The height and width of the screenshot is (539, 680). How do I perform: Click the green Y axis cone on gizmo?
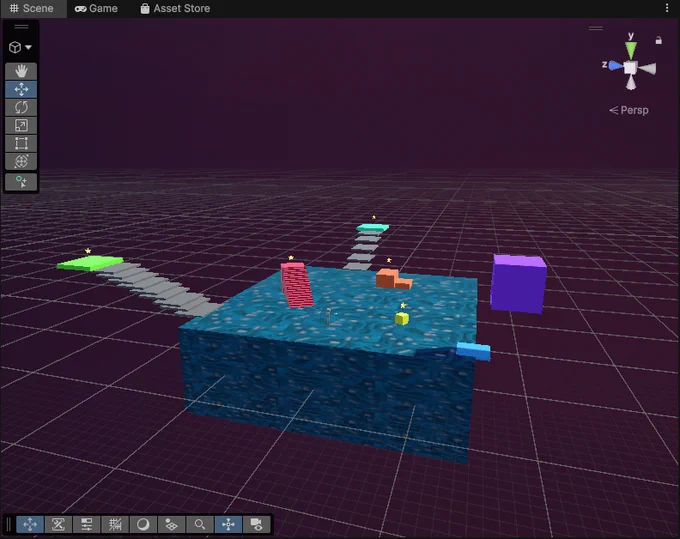[x=631, y=49]
